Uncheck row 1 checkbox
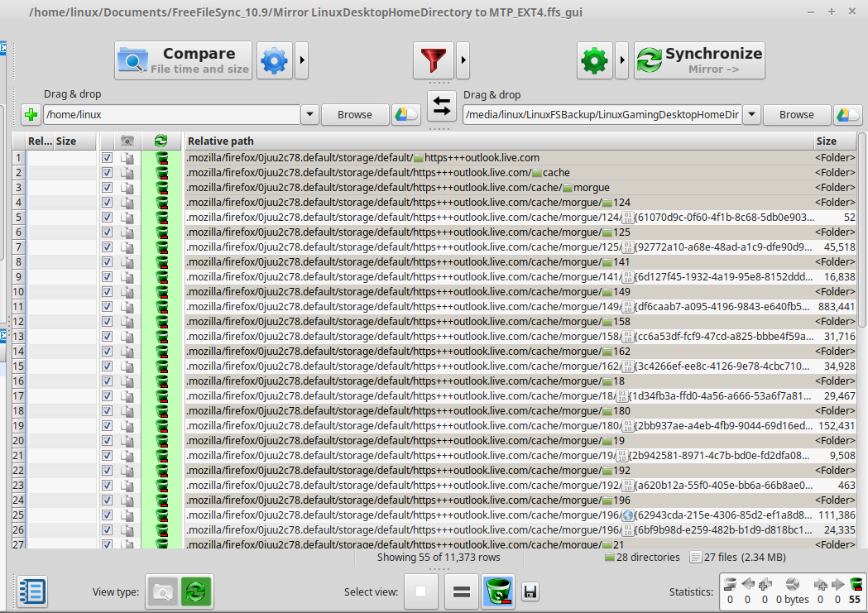 (107, 158)
